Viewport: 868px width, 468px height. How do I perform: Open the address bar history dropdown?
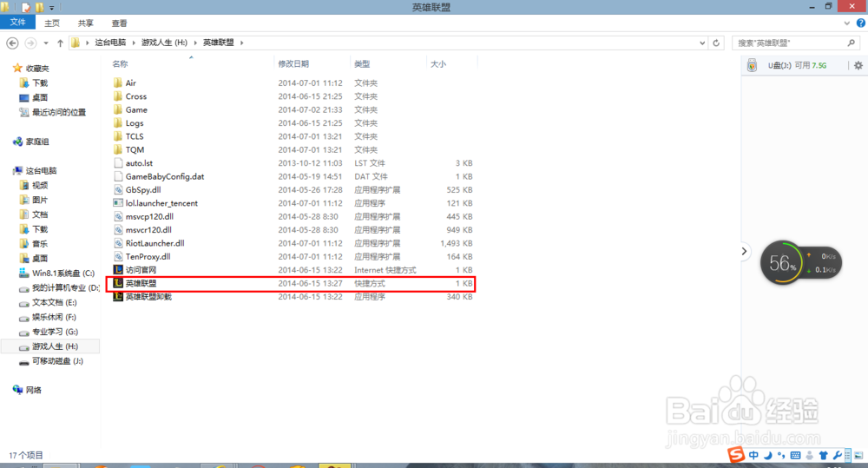point(702,43)
